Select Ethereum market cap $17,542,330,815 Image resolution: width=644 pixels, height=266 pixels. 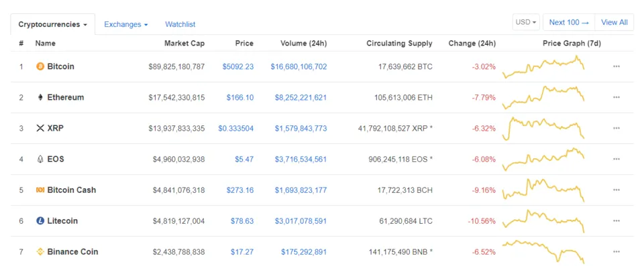pos(176,97)
